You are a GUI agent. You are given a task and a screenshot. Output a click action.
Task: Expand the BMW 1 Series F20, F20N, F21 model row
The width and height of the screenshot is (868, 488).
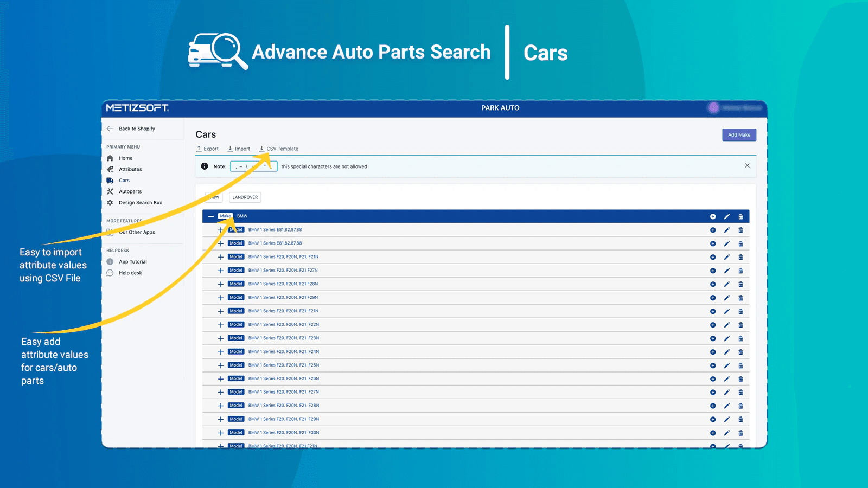[x=220, y=256]
